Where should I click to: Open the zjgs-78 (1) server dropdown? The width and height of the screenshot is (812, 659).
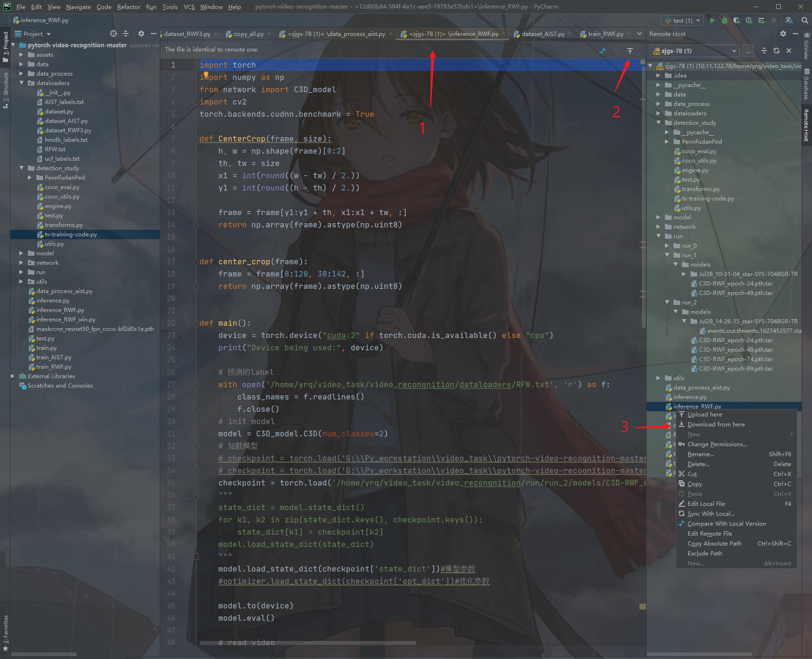coord(695,51)
